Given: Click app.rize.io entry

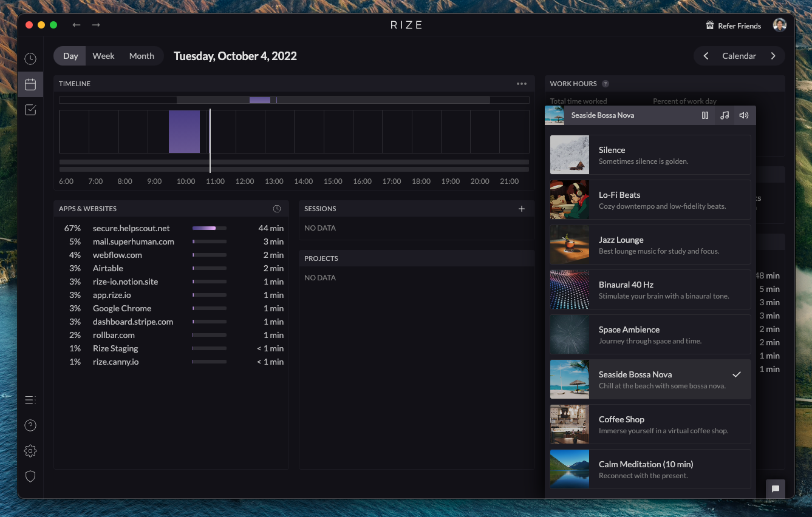Looking at the screenshot, I should (112, 295).
